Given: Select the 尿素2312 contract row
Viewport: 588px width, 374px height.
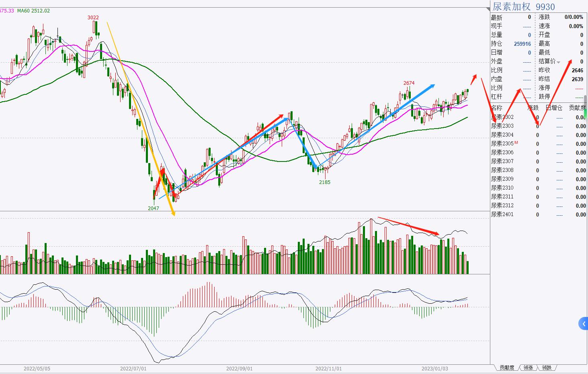Looking at the screenshot, I should tap(502, 206).
